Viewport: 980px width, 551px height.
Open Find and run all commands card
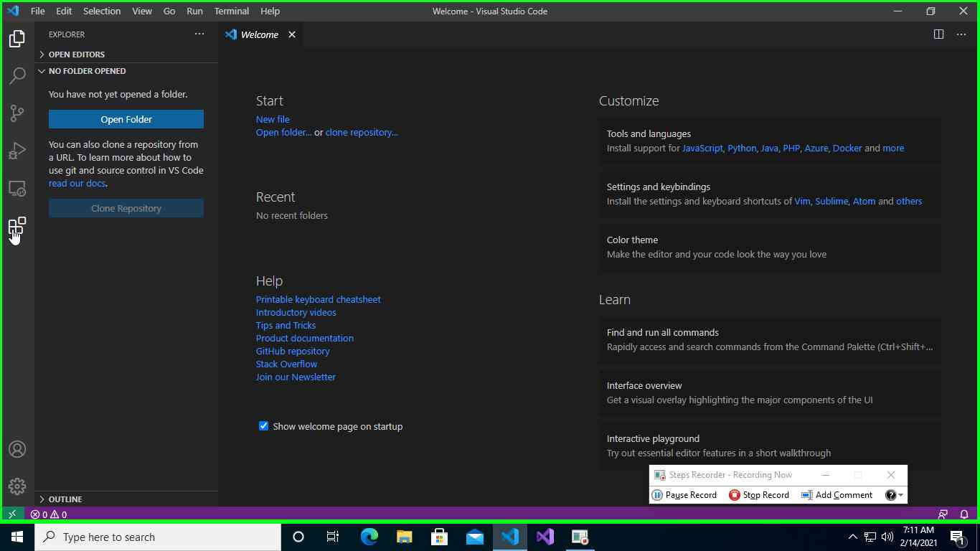click(770, 339)
